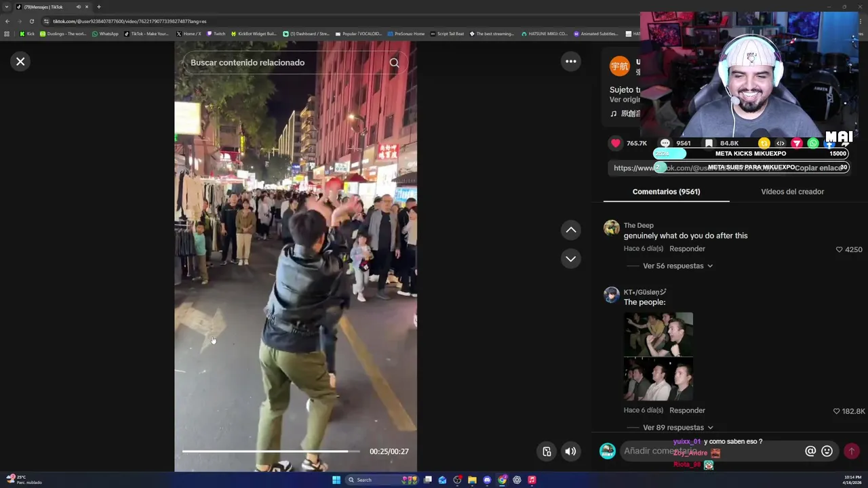Mute the TikTok tab audio icon
This screenshot has width=868, height=488.
(x=78, y=7)
